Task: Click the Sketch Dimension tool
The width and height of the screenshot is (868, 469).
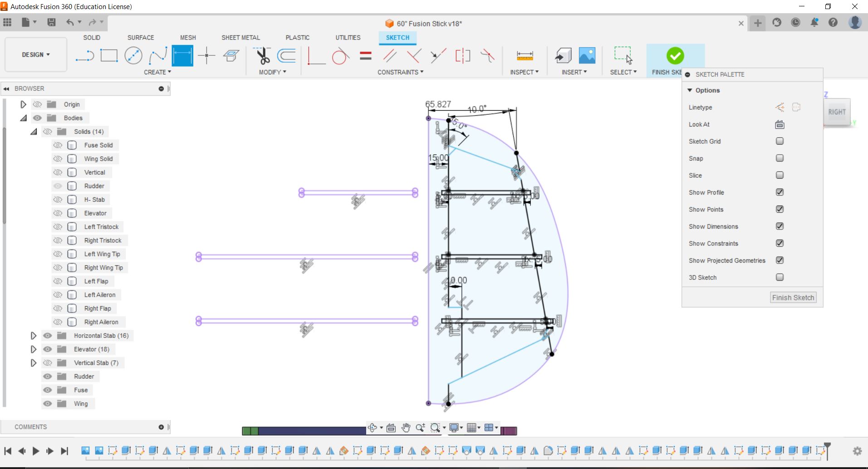Action: [182, 56]
